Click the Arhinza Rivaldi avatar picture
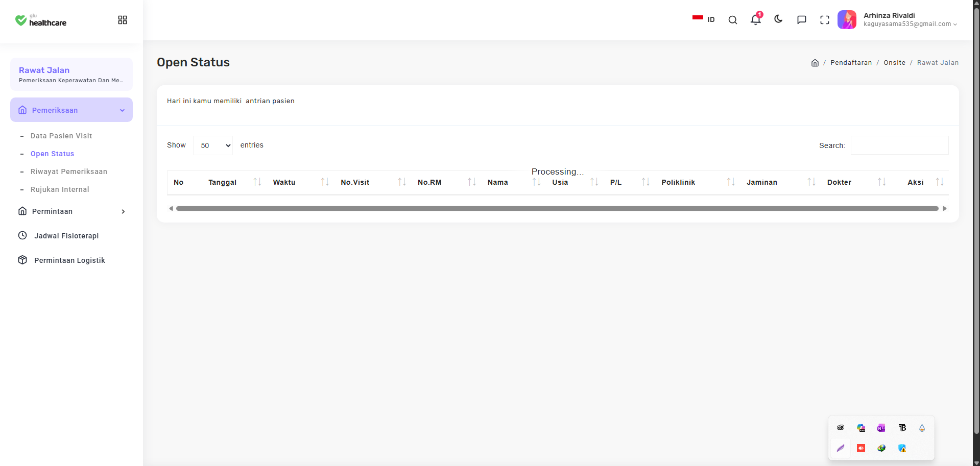 coord(847,20)
